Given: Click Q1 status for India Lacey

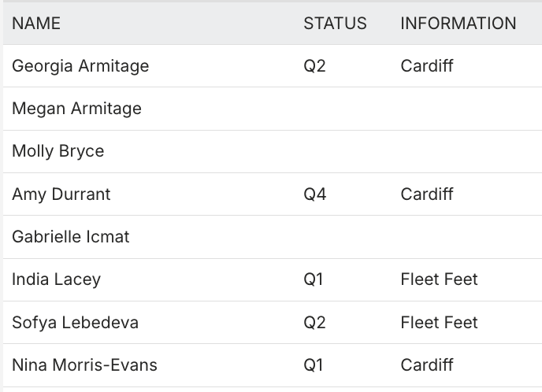Looking at the screenshot, I should click(314, 279).
